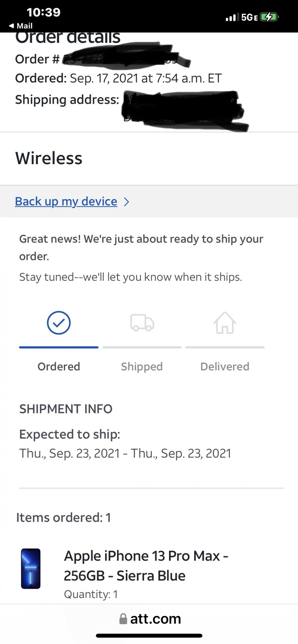298x644 pixels.
Task: Select the Shipped status step label
Action: tap(142, 366)
